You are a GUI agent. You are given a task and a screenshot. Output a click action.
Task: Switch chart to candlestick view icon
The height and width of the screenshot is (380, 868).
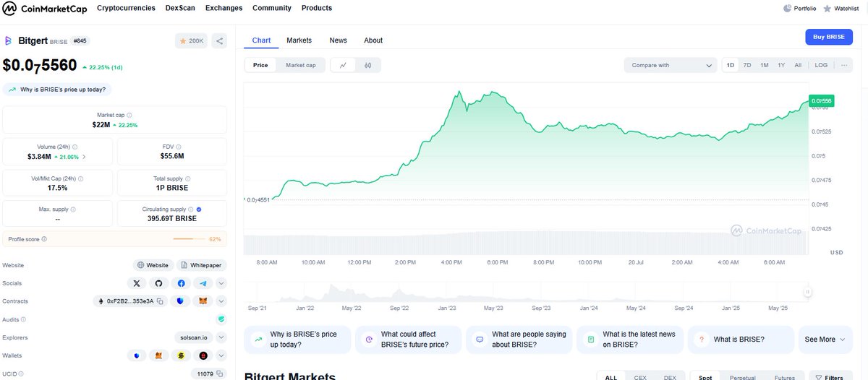click(368, 65)
